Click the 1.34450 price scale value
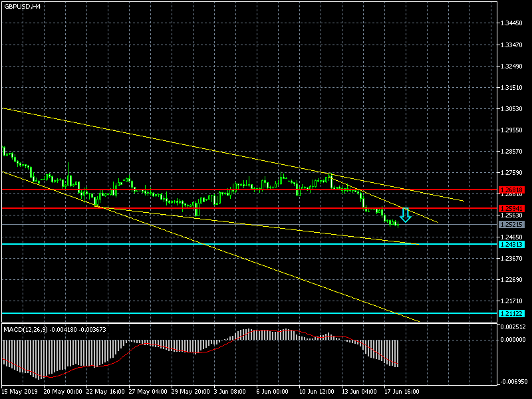The height and width of the screenshot is (399, 532). point(513,23)
